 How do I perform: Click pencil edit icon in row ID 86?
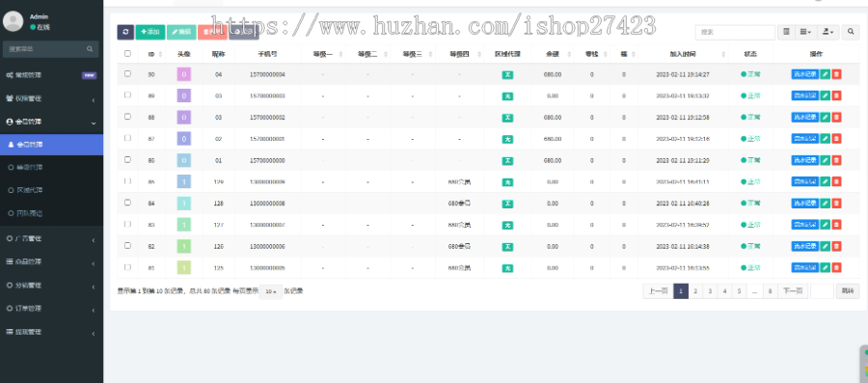click(825, 160)
